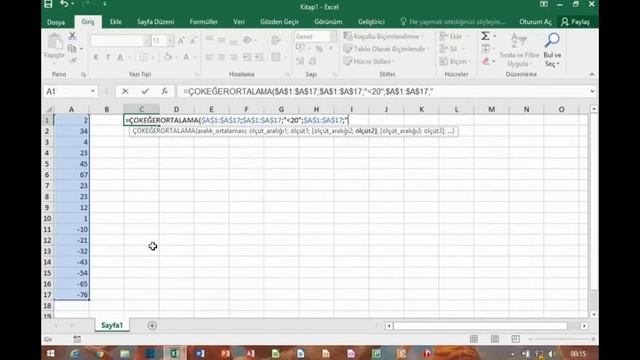640x360 pixels.
Task: Click the AutoSum sigma icon
Action: tap(485, 36)
